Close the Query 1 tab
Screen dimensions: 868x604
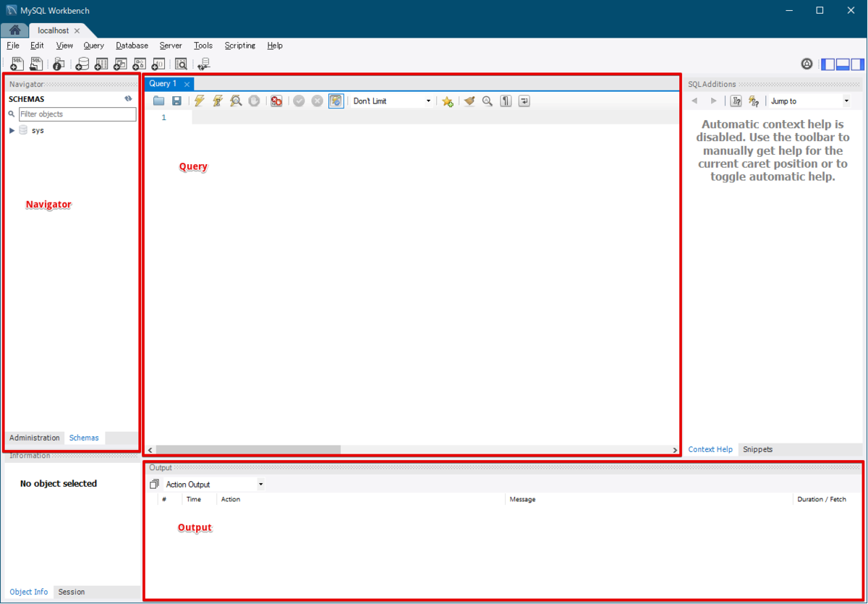[x=187, y=85]
